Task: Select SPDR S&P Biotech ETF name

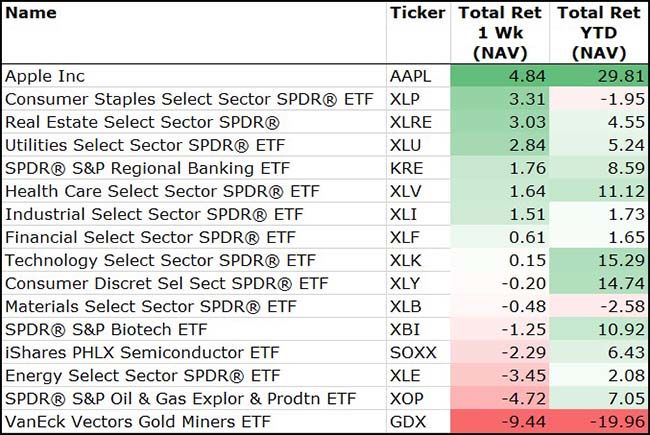Action: pos(101,328)
